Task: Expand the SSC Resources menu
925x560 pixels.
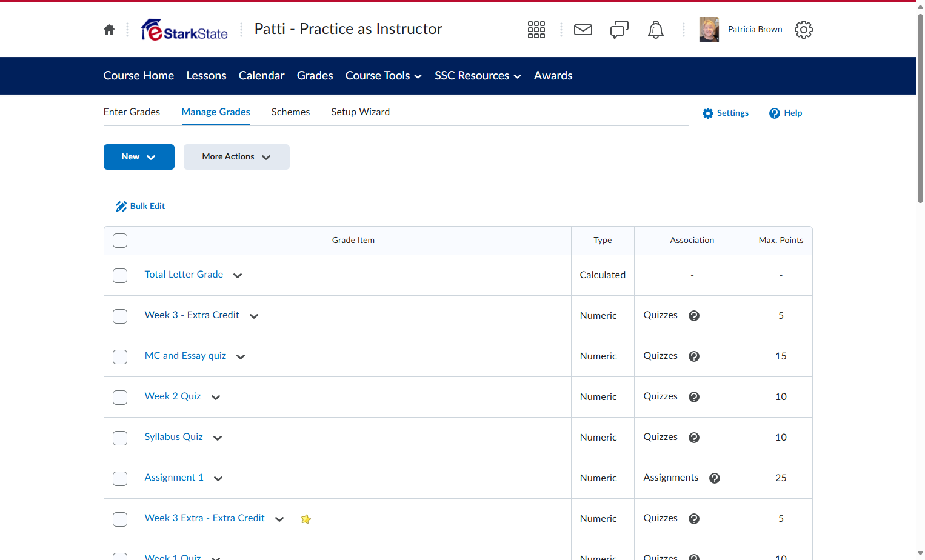Action: (478, 76)
